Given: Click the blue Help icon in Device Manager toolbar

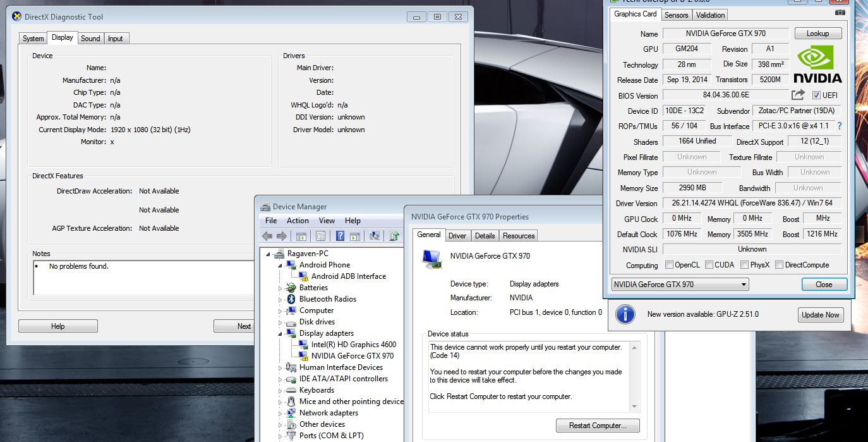Looking at the screenshot, I should (x=340, y=236).
